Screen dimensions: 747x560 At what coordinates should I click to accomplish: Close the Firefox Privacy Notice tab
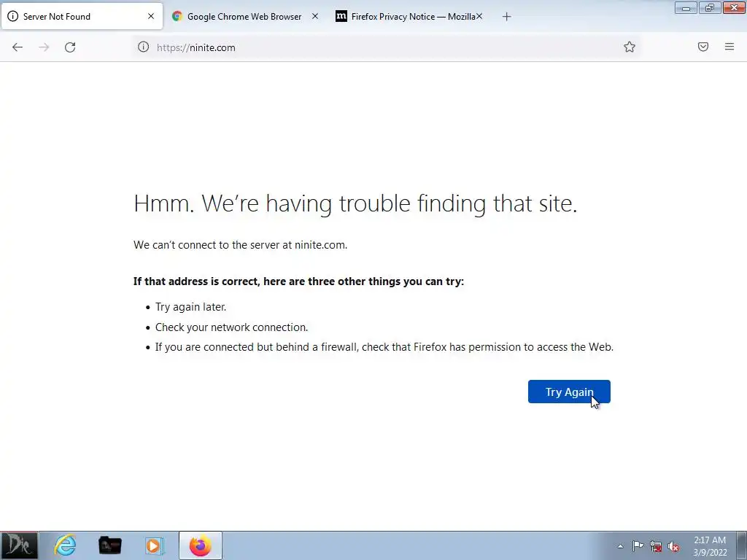pyautogui.click(x=479, y=16)
